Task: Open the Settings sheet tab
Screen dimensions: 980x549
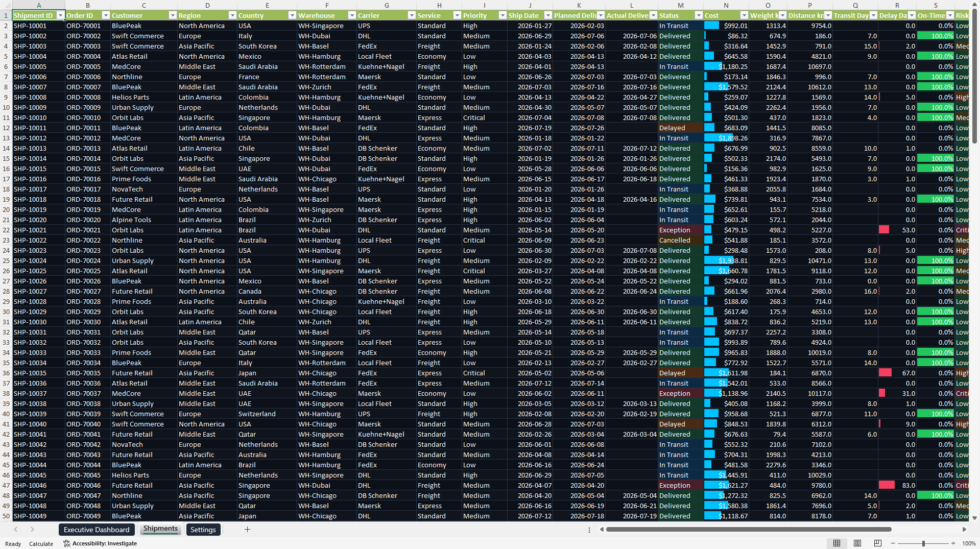Action: (x=203, y=530)
